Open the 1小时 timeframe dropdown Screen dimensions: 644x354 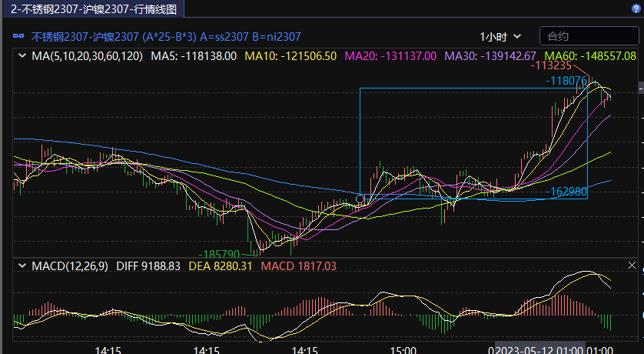[x=500, y=36]
